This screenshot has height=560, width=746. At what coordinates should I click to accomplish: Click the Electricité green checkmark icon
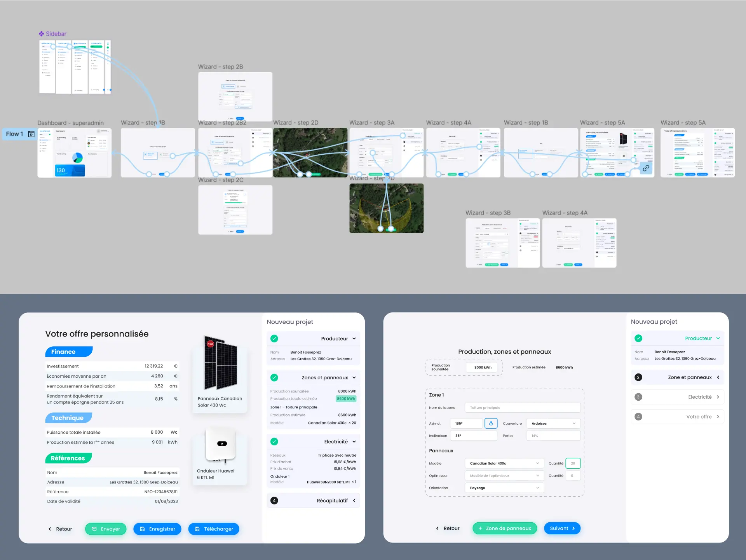pyautogui.click(x=274, y=441)
